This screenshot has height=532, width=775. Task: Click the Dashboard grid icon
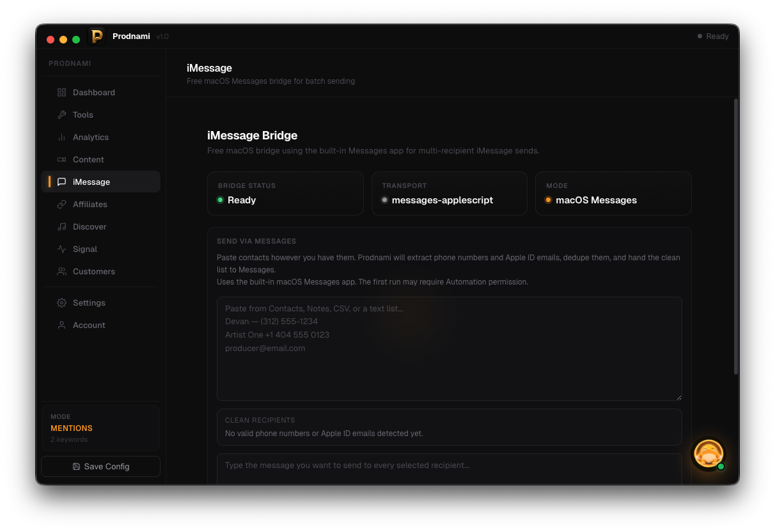61,93
